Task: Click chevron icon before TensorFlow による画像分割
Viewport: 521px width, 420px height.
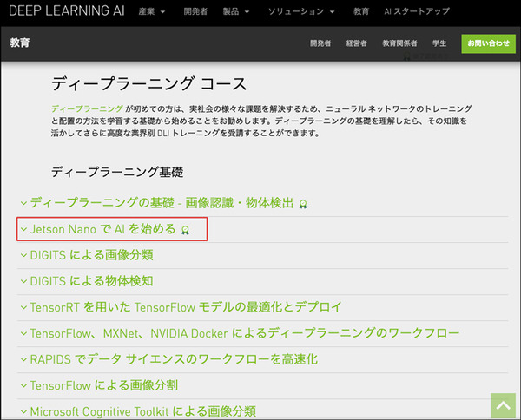Action: tap(23, 384)
